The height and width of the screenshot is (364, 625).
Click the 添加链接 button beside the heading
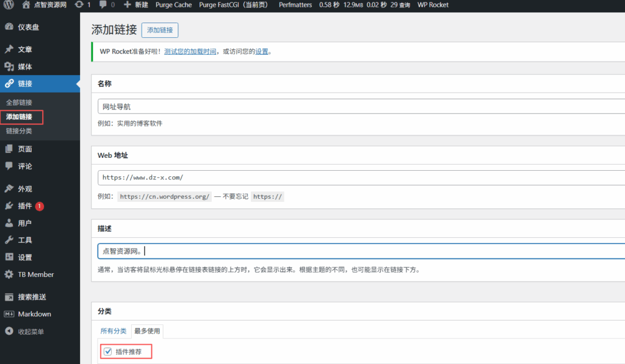click(x=160, y=30)
